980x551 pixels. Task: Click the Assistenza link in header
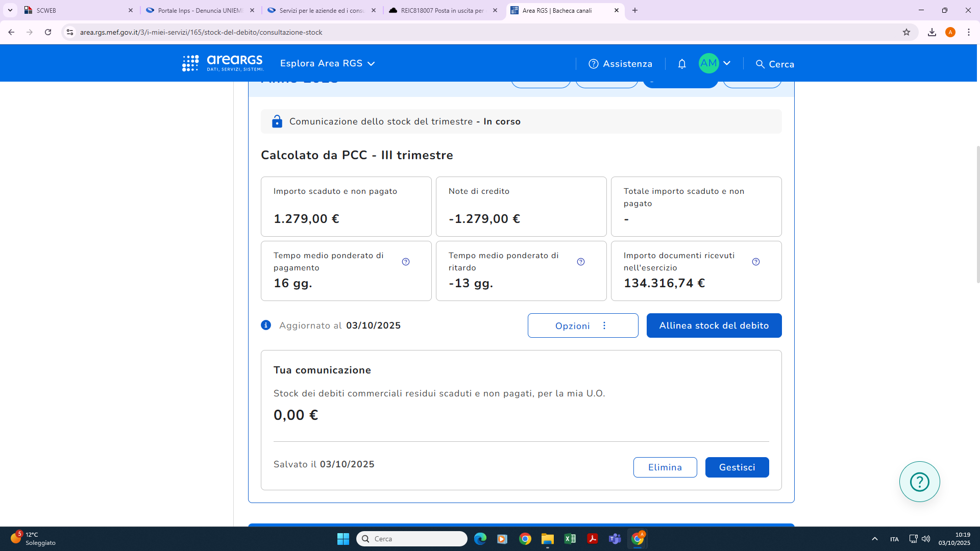click(x=621, y=64)
